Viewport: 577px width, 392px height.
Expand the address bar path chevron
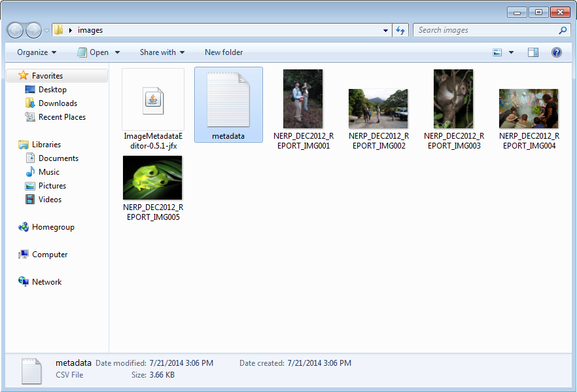pyautogui.click(x=70, y=30)
